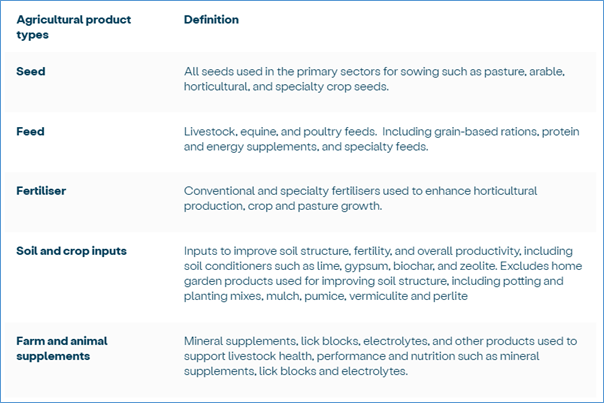Image resolution: width=604 pixels, height=403 pixels.
Task: Click the word "Livestock" in the Feed definition
Action: click(209, 131)
